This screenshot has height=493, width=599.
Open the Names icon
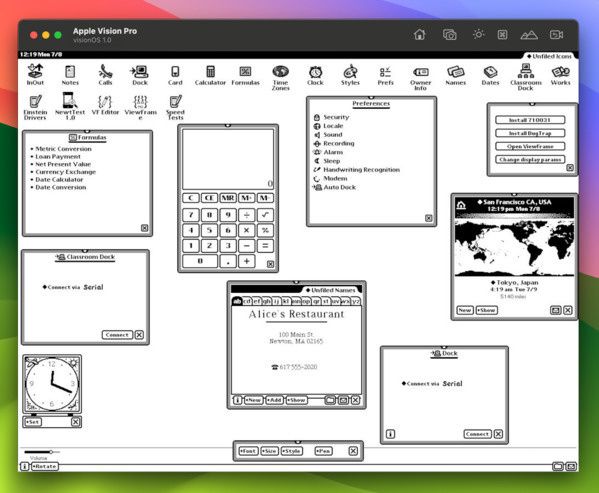coord(455,74)
